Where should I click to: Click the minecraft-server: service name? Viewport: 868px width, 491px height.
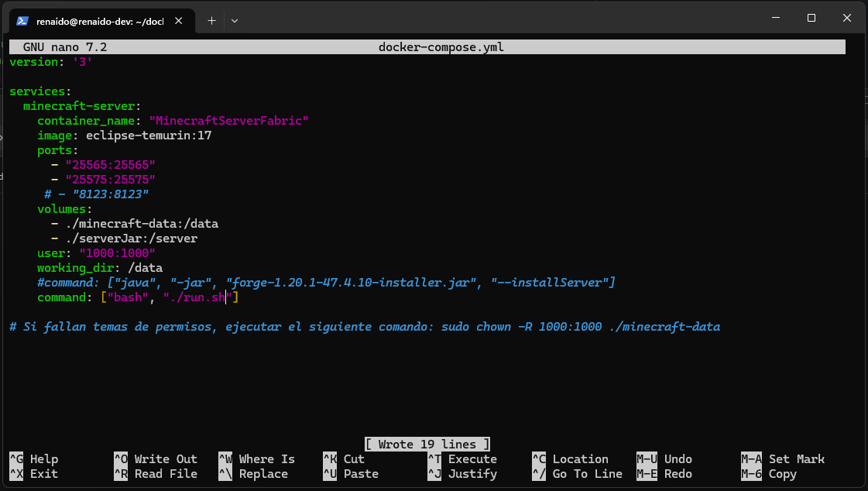[82, 106]
